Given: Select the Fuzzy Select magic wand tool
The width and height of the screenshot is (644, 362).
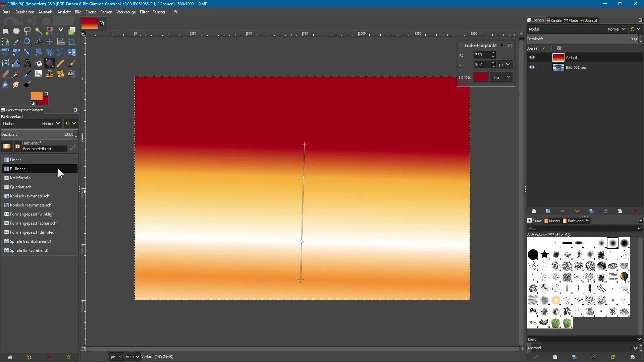Looking at the screenshot, I should coord(39,31).
